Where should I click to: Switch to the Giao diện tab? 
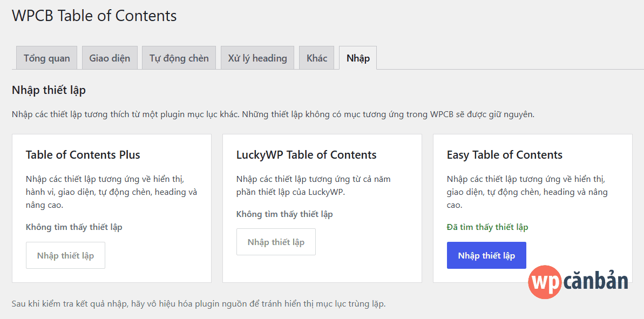(110, 58)
